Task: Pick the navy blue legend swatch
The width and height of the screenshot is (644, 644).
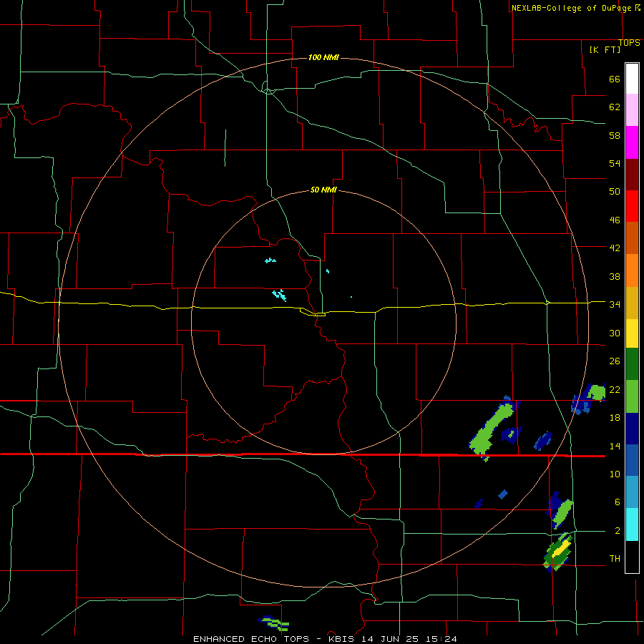Action: 632,429
